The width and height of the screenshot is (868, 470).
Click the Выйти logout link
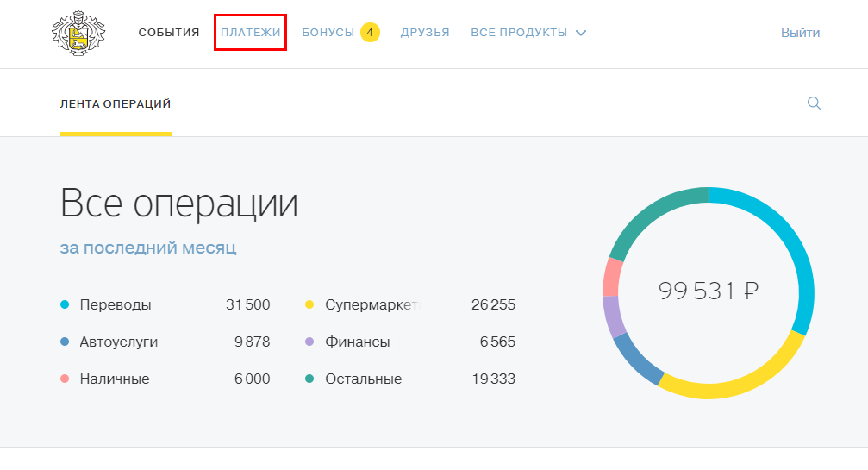click(x=800, y=33)
